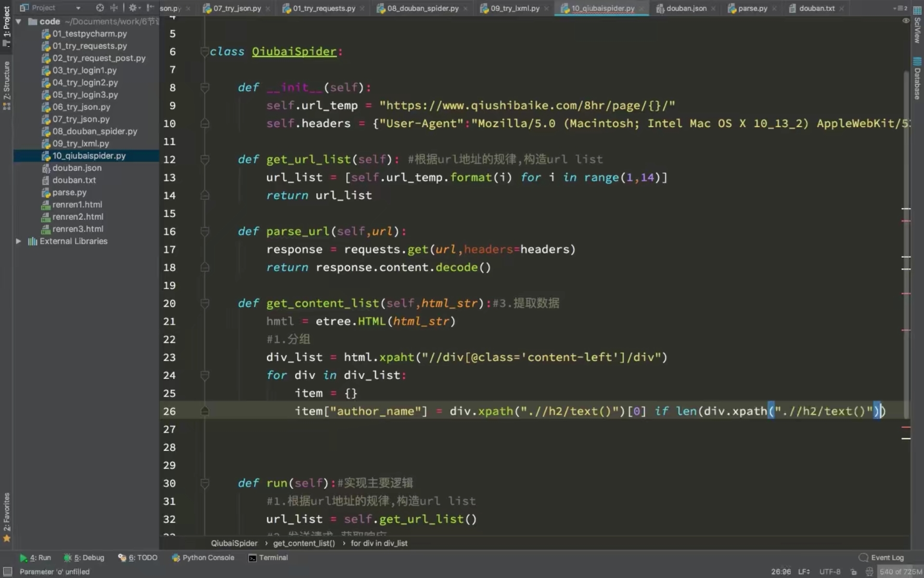Image resolution: width=924 pixels, height=578 pixels.
Task: Hide the Project tool window
Action: pyautogui.click(x=150, y=8)
